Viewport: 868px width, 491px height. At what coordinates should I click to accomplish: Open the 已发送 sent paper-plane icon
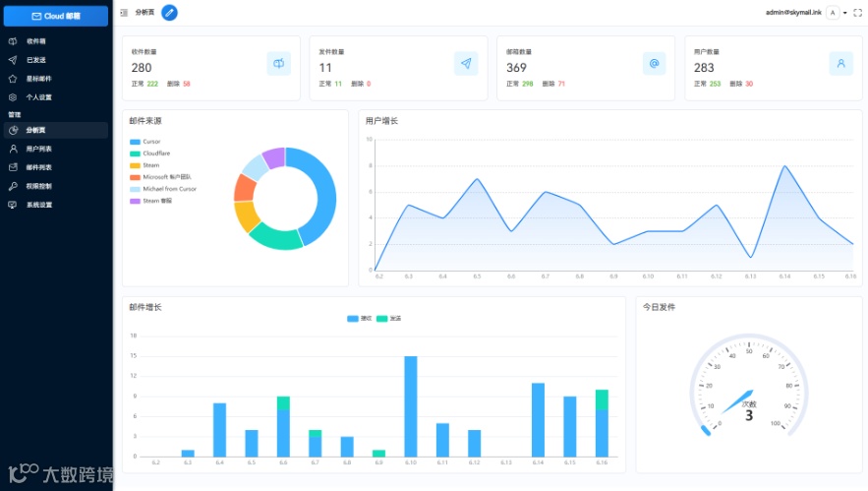(x=13, y=60)
